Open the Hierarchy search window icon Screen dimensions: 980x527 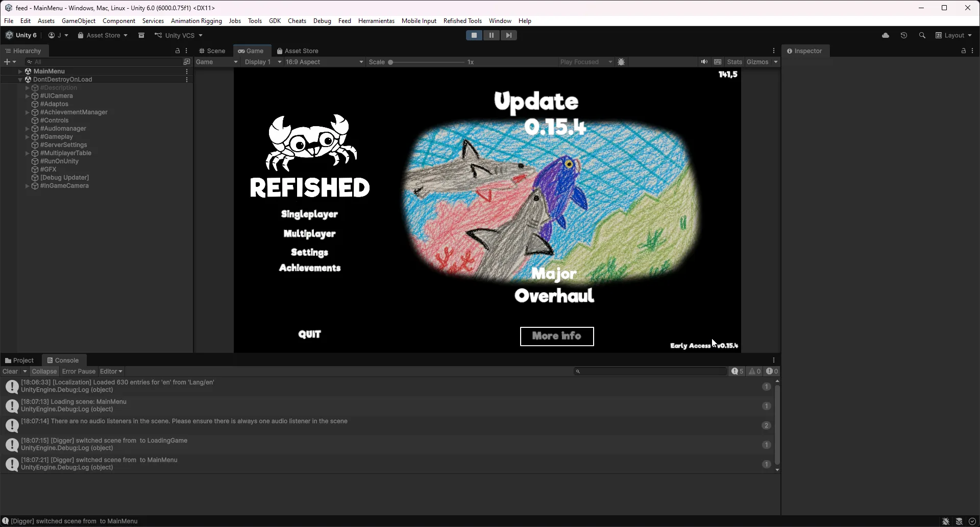187,62
